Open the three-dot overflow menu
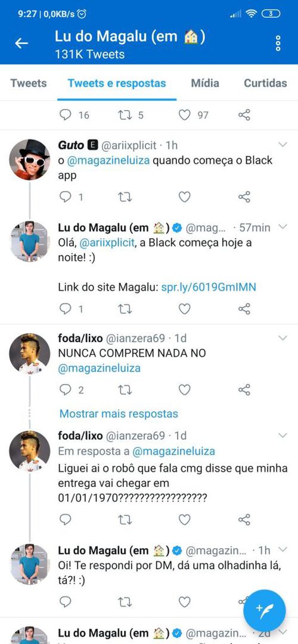298x644 pixels. click(278, 43)
